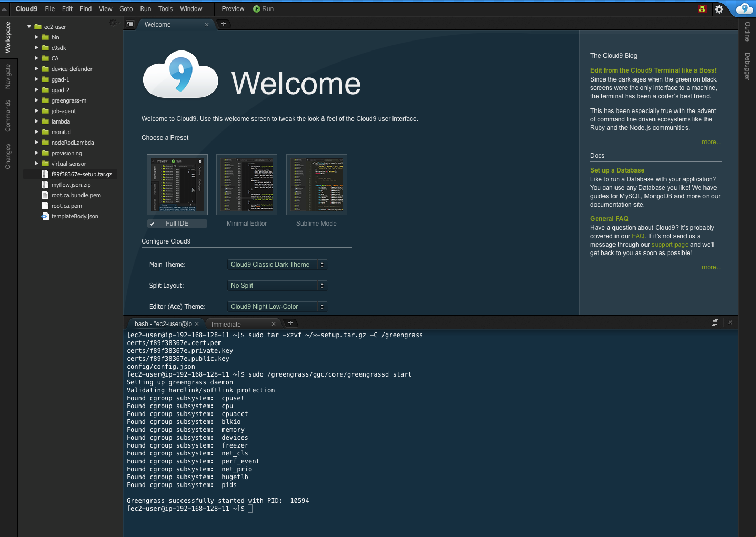Expand the lambda folder
The width and height of the screenshot is (756, 537).
[x=37, y=121]
